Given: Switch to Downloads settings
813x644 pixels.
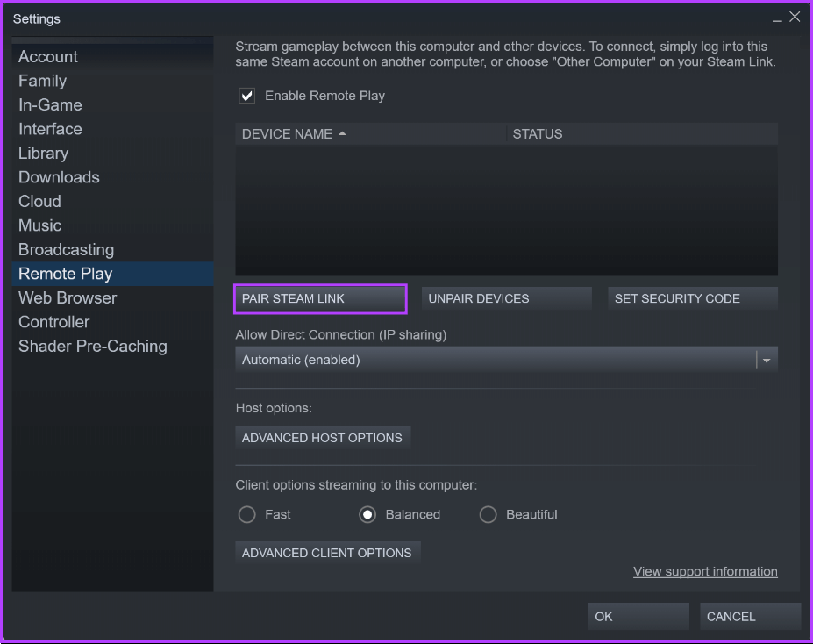Looking at the screenshot, I should coord(112,177).
